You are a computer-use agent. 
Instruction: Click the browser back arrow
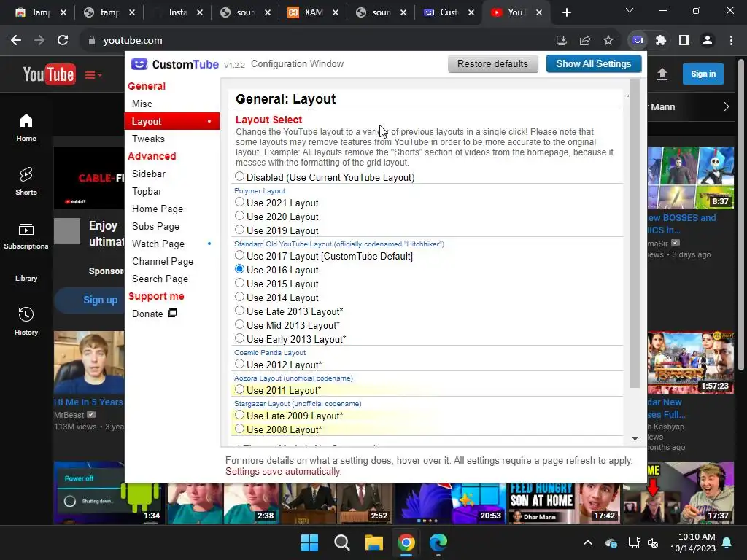16,41
